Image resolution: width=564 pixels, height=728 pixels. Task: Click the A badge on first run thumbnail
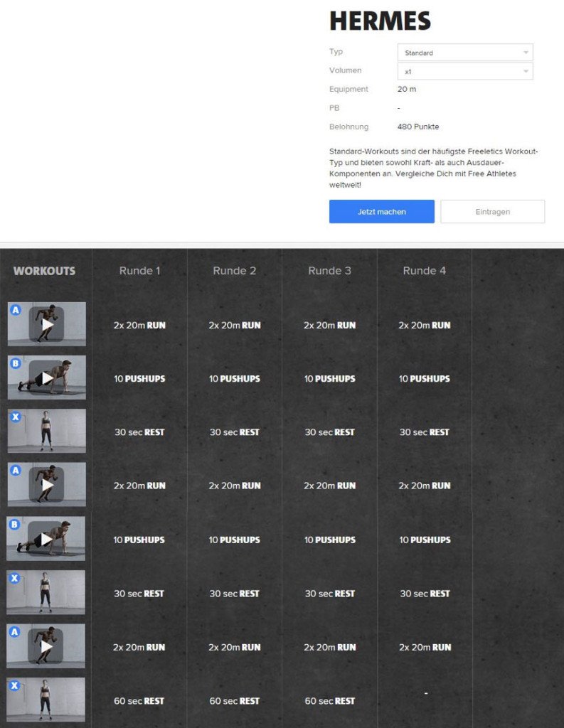click(x=16, y=310)
